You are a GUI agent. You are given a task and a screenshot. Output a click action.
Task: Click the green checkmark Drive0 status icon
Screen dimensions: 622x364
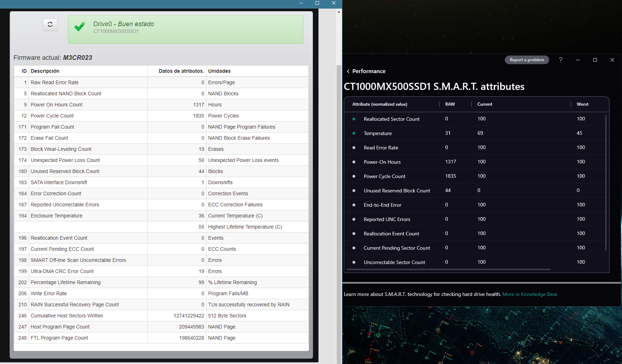pyautogui.click(x=80, y=27)
